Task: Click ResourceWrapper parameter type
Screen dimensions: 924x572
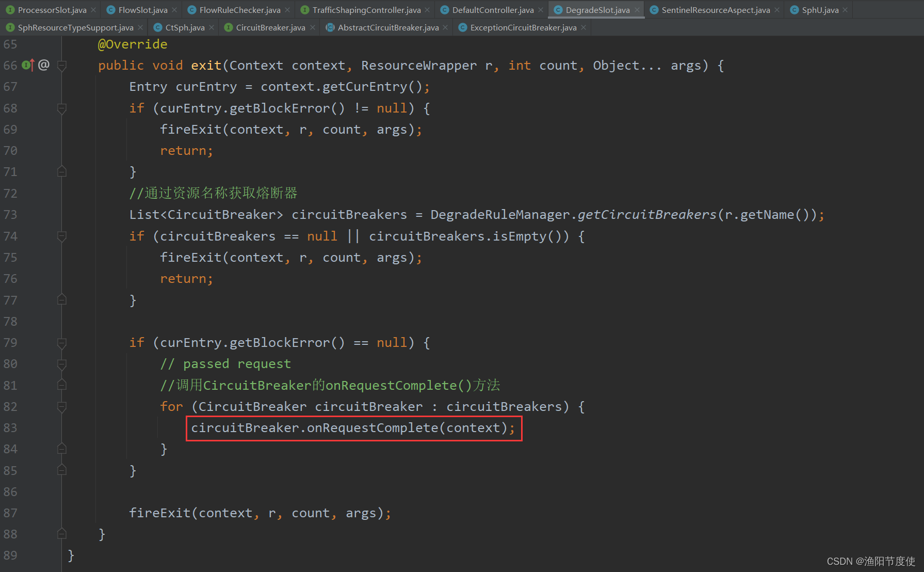Action: tap(419, 66)
